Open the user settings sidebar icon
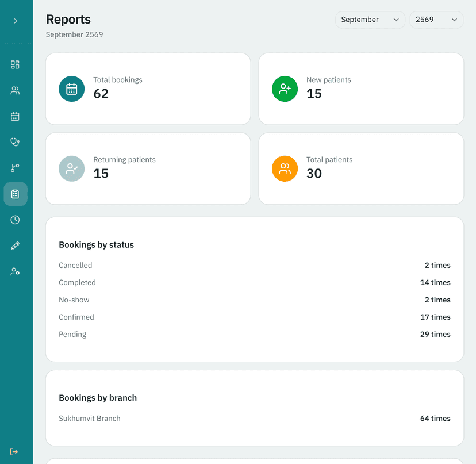 [x=15, y=271]
